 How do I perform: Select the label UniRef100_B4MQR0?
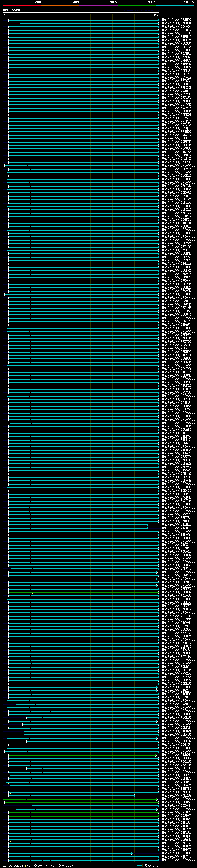[177, 535]
